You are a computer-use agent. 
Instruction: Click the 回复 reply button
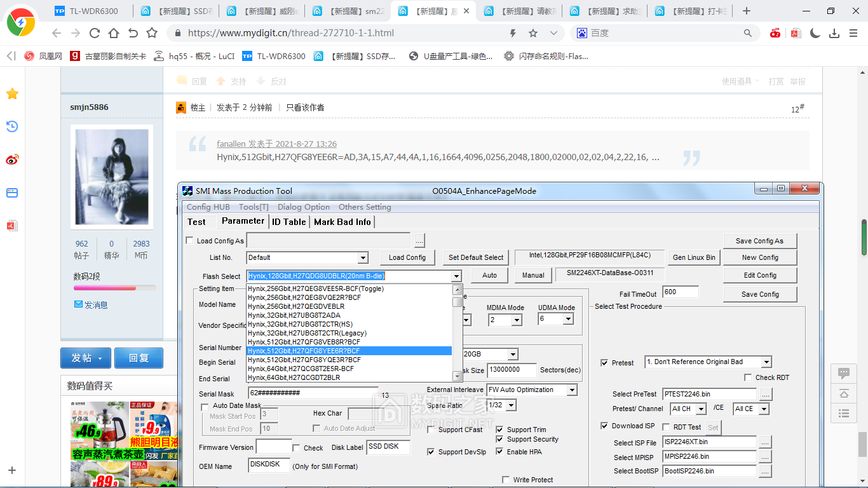[x=139, y=358]
